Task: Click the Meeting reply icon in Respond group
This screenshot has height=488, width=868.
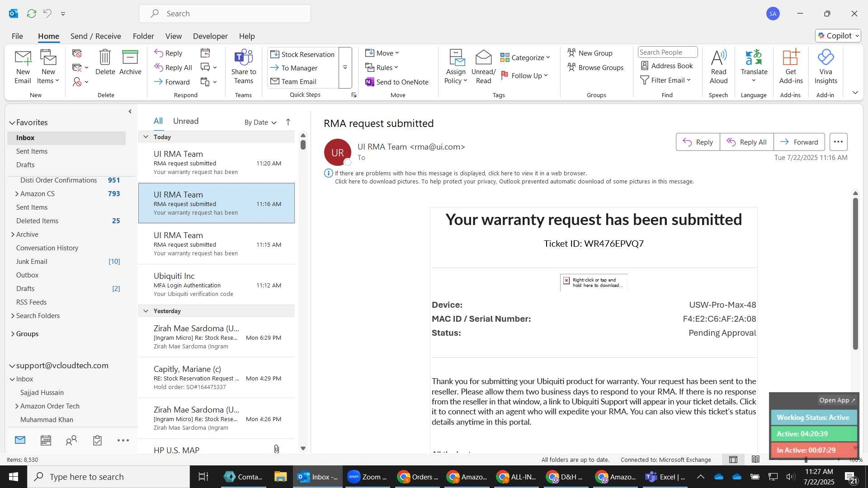Action: click(205, 53)
